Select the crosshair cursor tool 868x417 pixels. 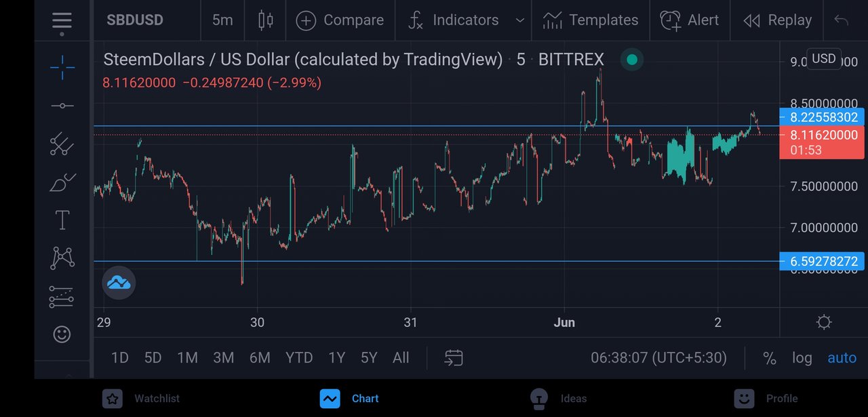click(x=62, y=66)
